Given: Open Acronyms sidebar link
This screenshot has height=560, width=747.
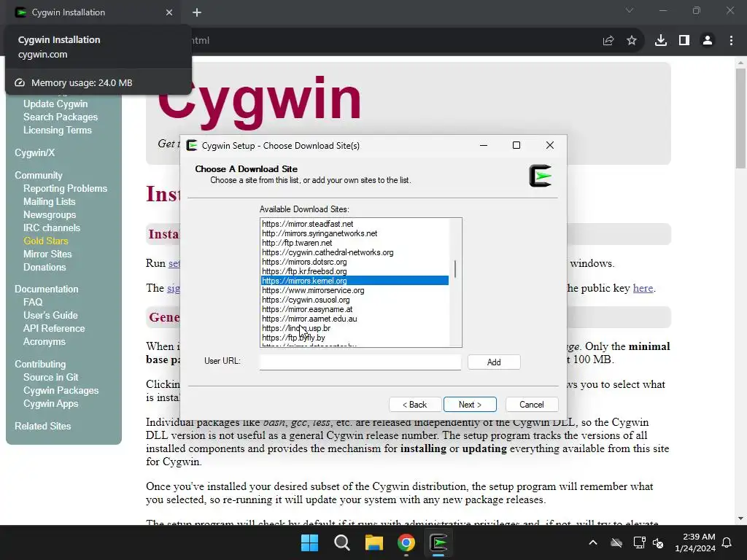Looking at the screenshot, I should (44, 341).
